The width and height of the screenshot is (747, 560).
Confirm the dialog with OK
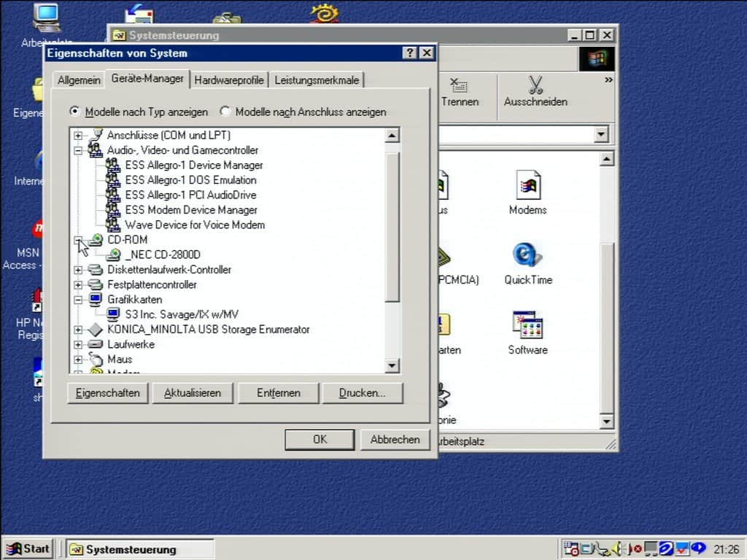pyautogui.click(x=320, y=440)
